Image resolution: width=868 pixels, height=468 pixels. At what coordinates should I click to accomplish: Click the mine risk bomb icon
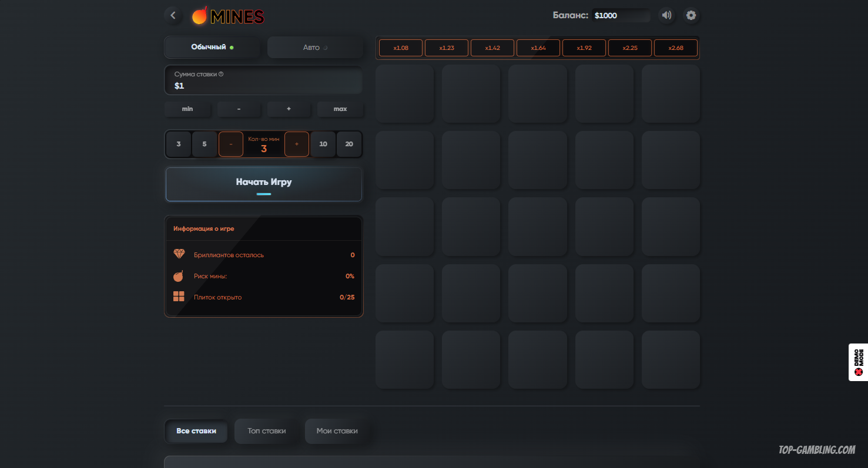point(179,276)
